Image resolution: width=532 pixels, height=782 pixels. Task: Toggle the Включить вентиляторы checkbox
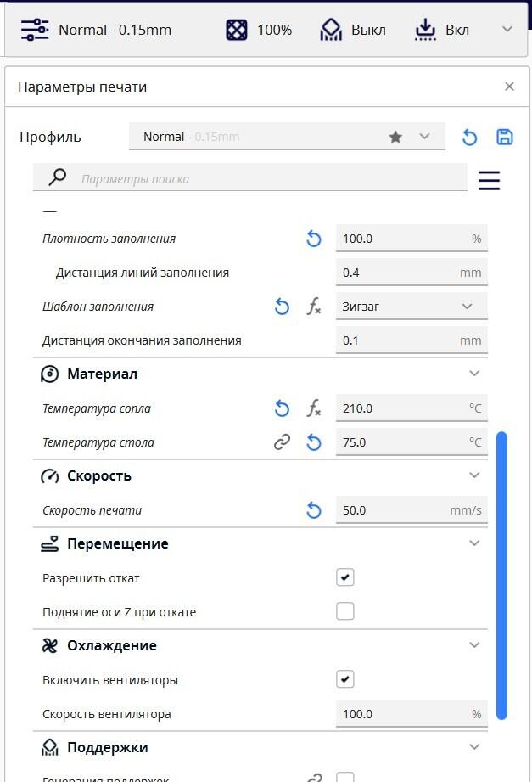(x=345, y=679)
